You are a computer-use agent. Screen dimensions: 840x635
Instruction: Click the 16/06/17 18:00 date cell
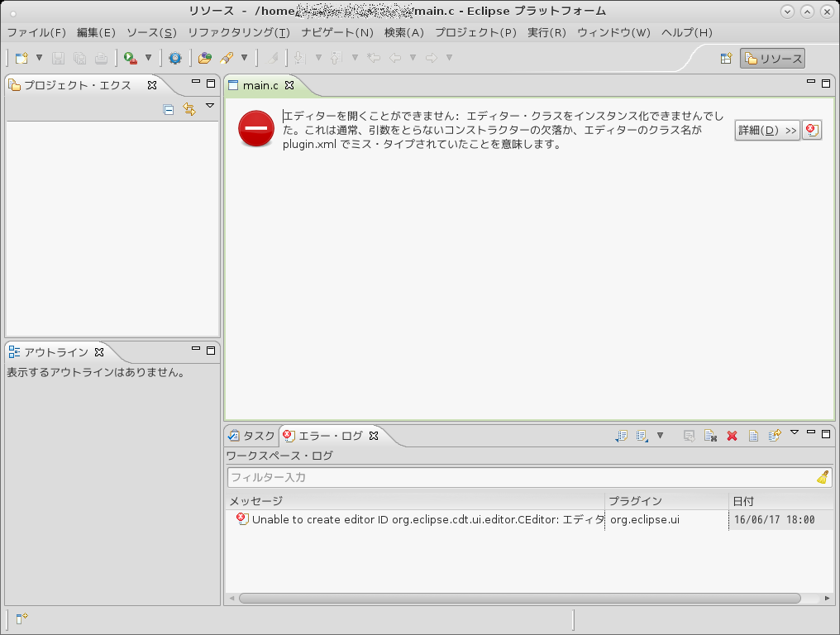[x=775, y=520]
